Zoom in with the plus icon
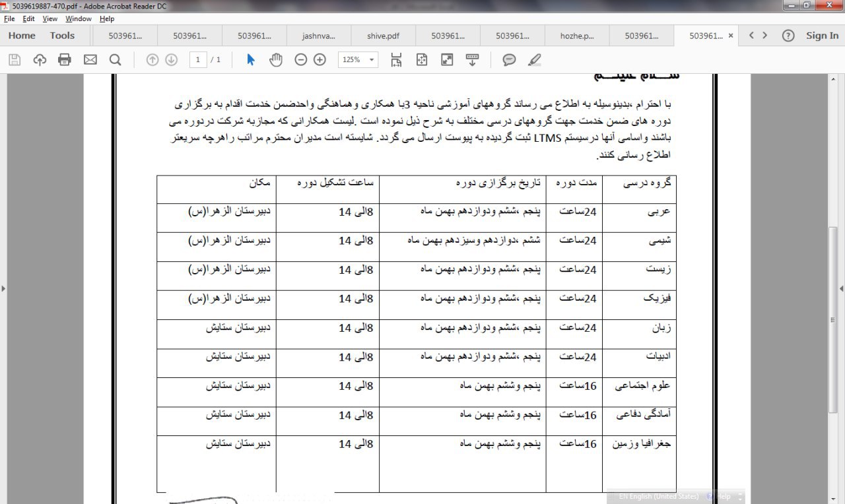Image resolution: width=845 pixels, height=504 pixels. (x=320, y=60)
